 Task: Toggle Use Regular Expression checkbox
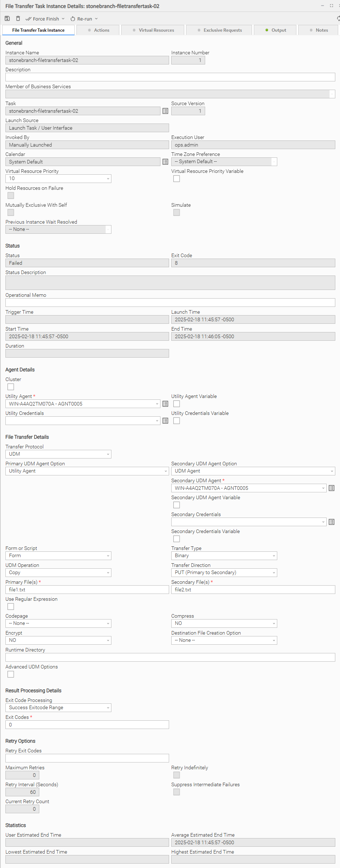[11, 607]
